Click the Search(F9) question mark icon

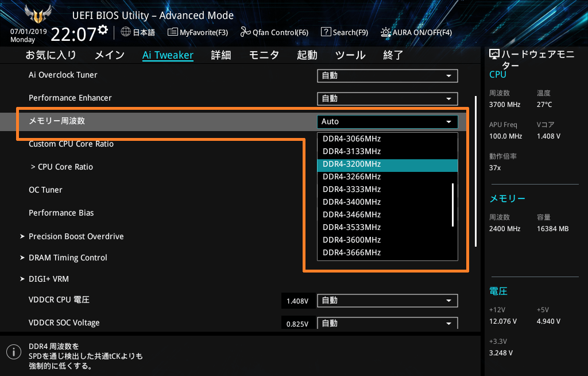tap(326, 32)
